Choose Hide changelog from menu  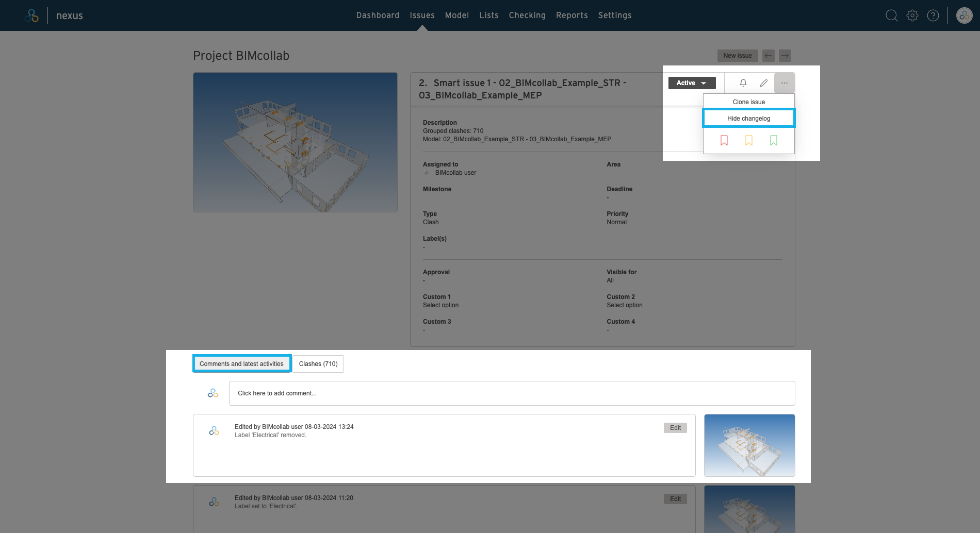click(749, 119)
